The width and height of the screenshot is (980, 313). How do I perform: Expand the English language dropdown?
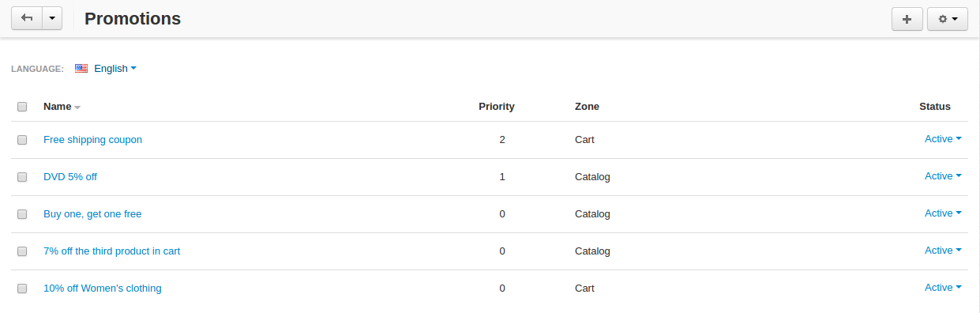point(115,69)
